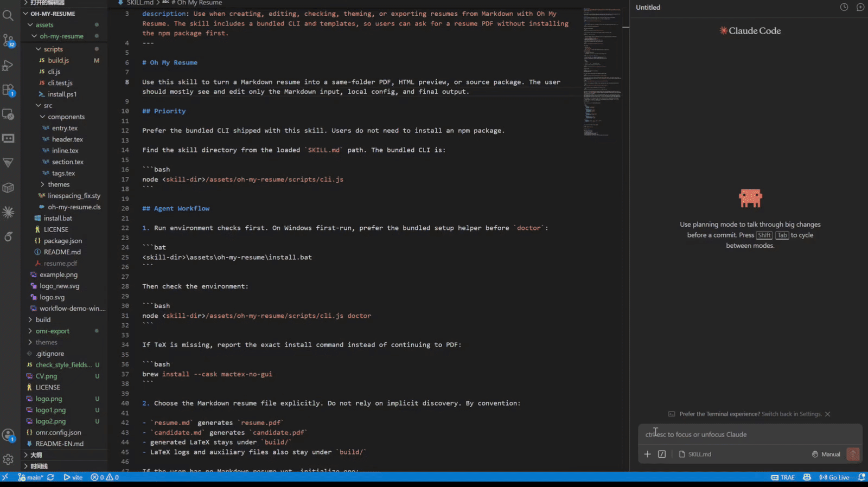Image resolution: width=868 pixels, height=487 pixels.
Task: Open build.js in the explorer
Action: pyautogui.click(x=58, y=60)
